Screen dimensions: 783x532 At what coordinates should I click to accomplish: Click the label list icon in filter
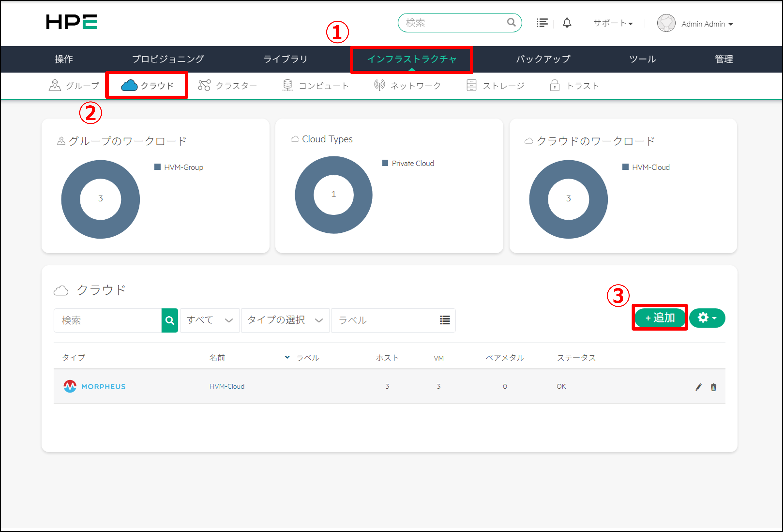click(x=445, y=320)
